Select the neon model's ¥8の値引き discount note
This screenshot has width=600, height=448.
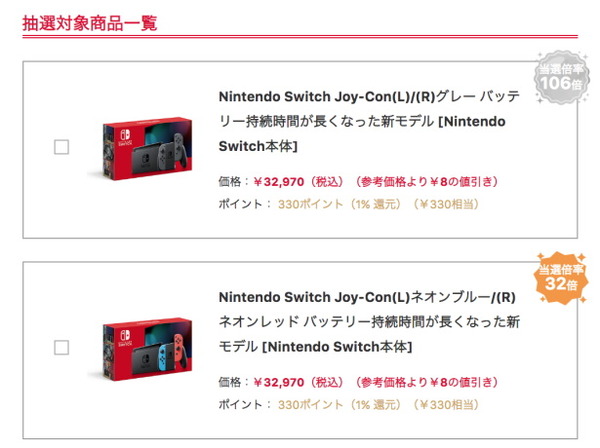pyautogui.click(x=426, y=382)
